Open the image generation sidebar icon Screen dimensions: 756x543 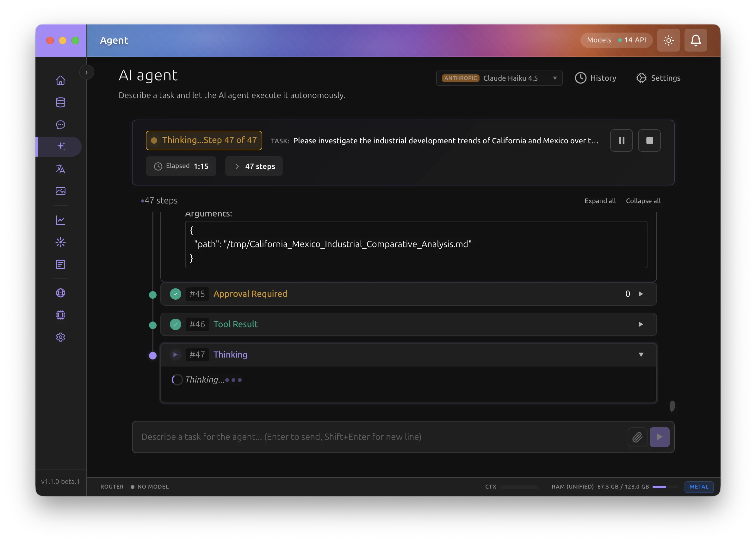(60, 191)
